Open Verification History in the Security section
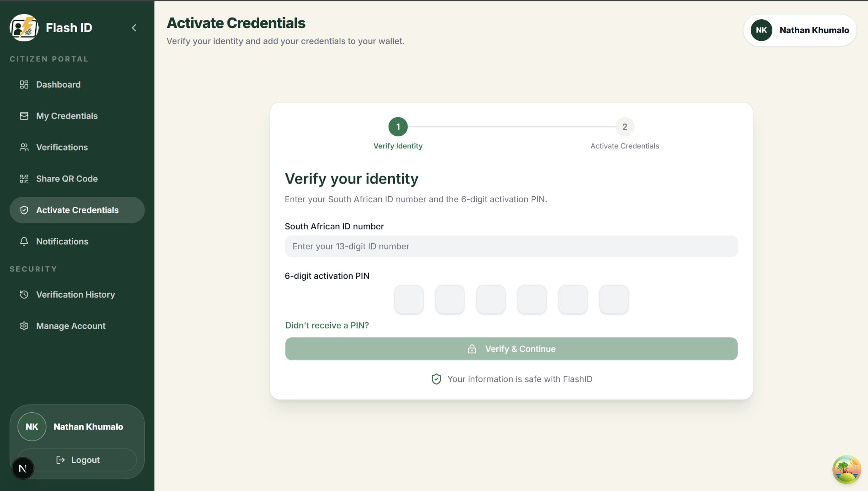This screenshot has height=491, width=868. coord(77,295)
